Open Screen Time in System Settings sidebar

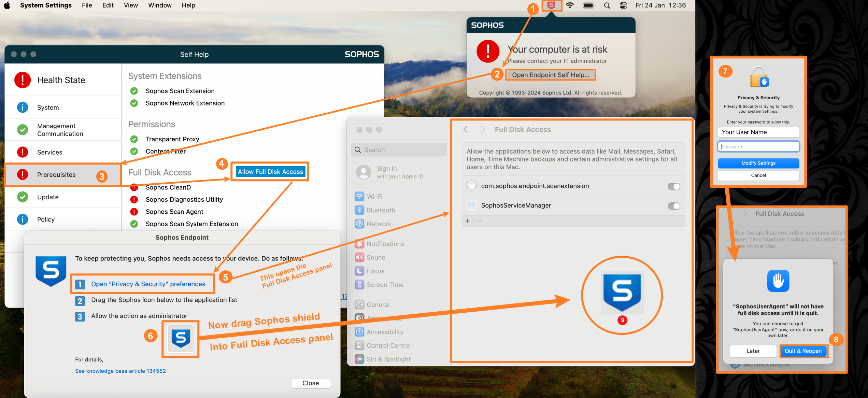click(x=379, y=285)
